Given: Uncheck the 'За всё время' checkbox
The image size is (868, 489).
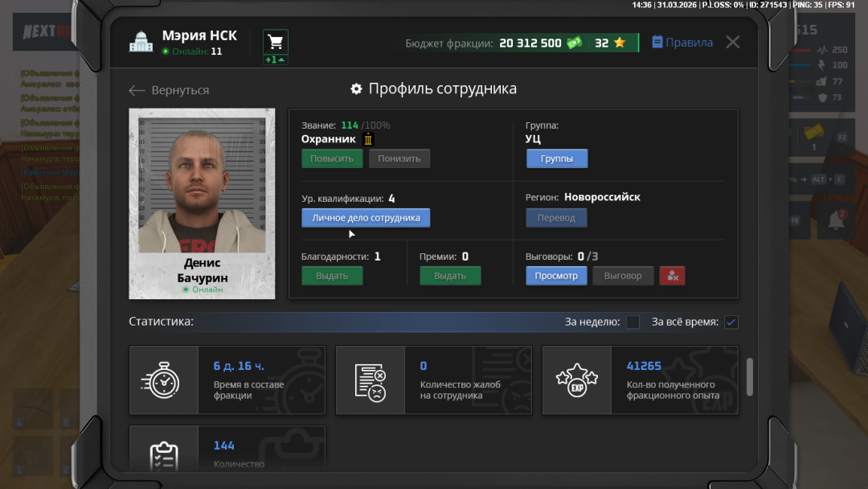Looking at the screenshot, I should (x=731, y=323).
